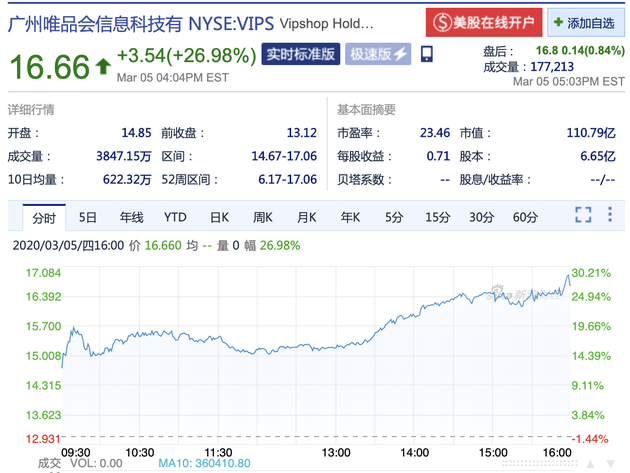Click the MA10: 360410.80 label
This screenshot has width=630, height=473.
tap(205, 463)
